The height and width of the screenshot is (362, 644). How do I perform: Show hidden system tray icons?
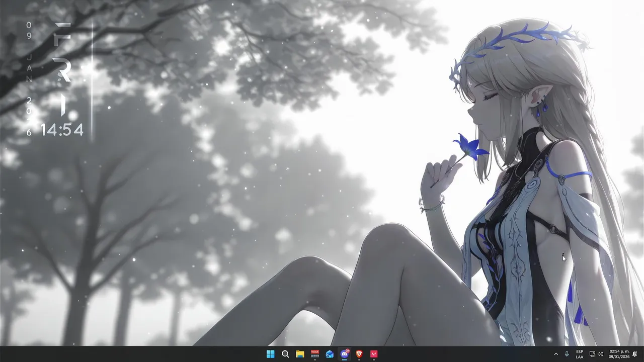click(x=556, y=354)
